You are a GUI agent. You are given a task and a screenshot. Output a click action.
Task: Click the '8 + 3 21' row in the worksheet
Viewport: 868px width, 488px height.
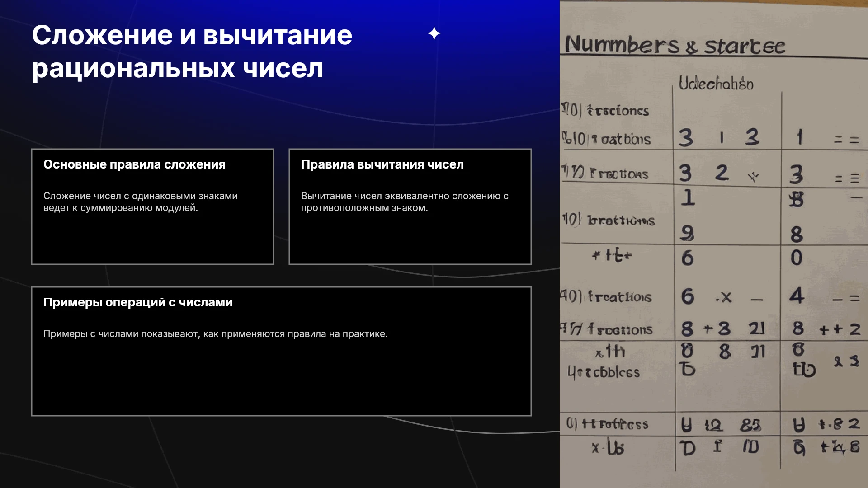723,328
